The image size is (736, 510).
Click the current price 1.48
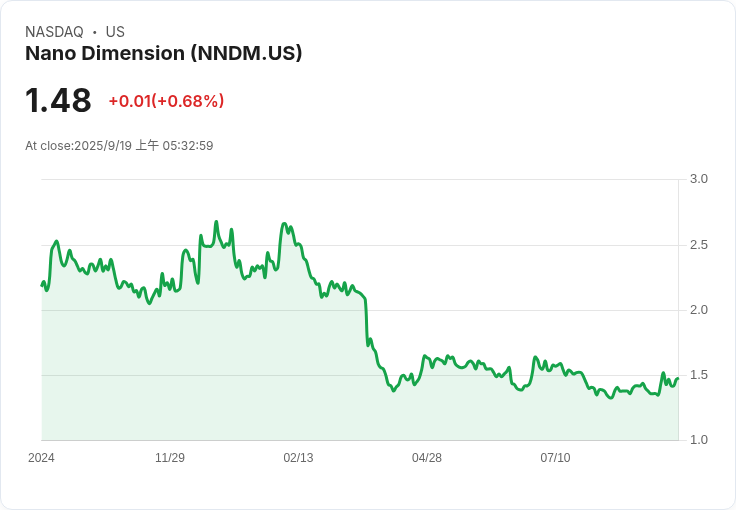(58, 100)
